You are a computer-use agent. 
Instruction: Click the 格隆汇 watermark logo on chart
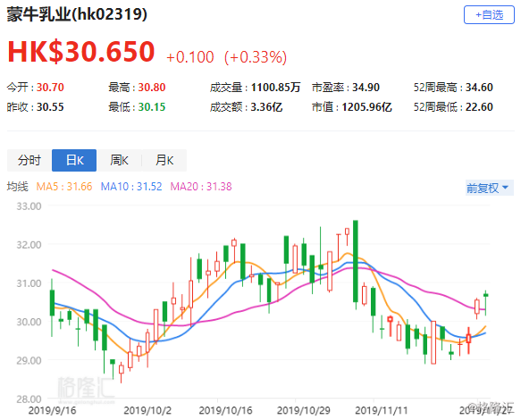coord(86,389)
